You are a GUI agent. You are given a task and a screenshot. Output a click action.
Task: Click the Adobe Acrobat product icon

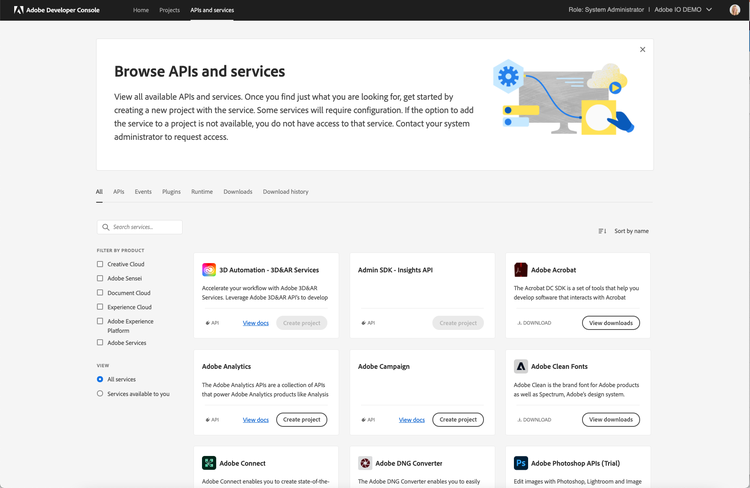point(521,270)
